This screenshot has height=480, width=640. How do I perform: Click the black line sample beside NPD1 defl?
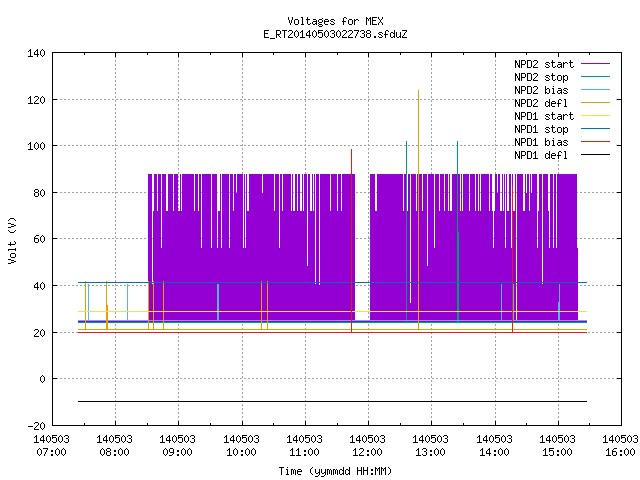coord(595,155)
